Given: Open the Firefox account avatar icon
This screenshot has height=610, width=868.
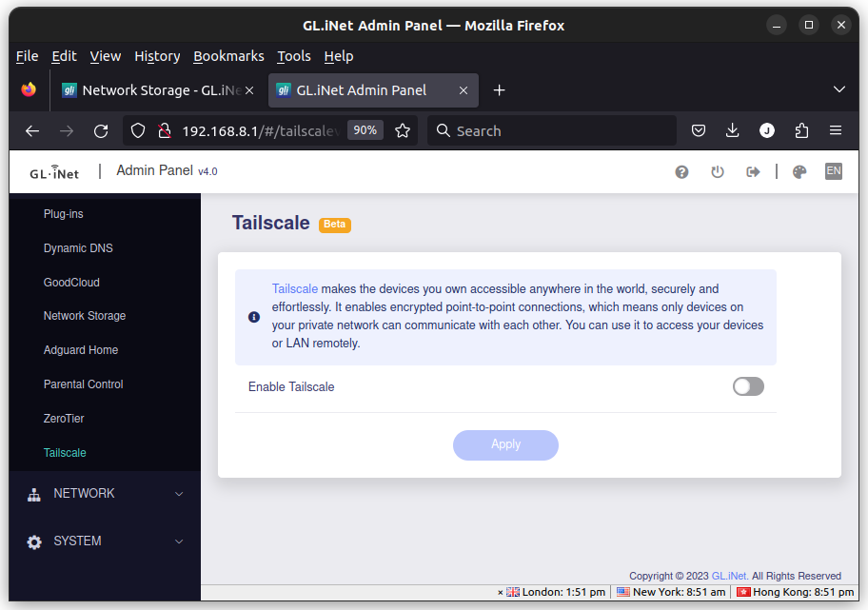Looking at the screenshot, I should pyautogui.click(x=767, y=130).
